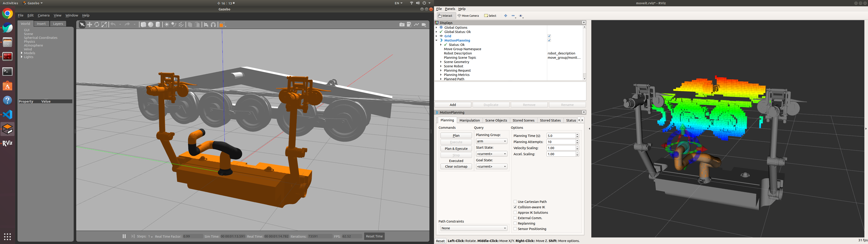Expand the Planned Path entry

coord(441,79)
